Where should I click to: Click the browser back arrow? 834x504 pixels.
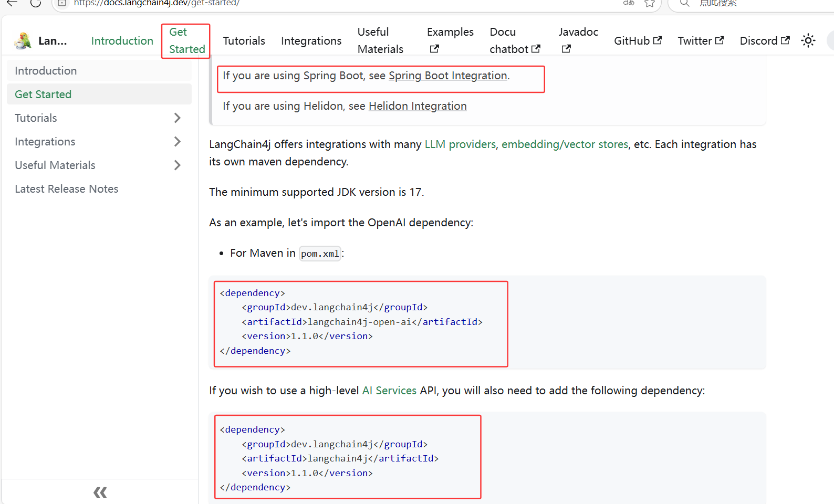(x=12, y=3)
